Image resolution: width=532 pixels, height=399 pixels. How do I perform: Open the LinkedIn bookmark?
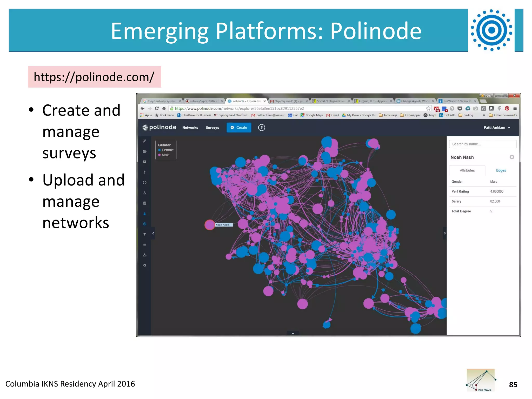447,115
